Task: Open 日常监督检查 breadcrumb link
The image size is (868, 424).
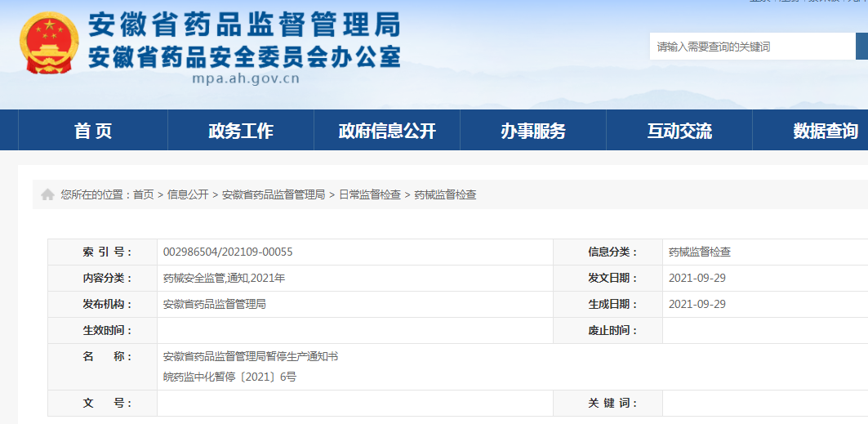Action: (370, 194)
